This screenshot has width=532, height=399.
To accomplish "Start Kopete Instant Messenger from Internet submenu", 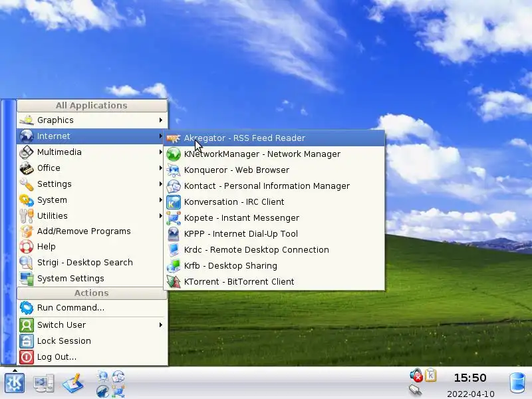I will [x=274, y=218].
